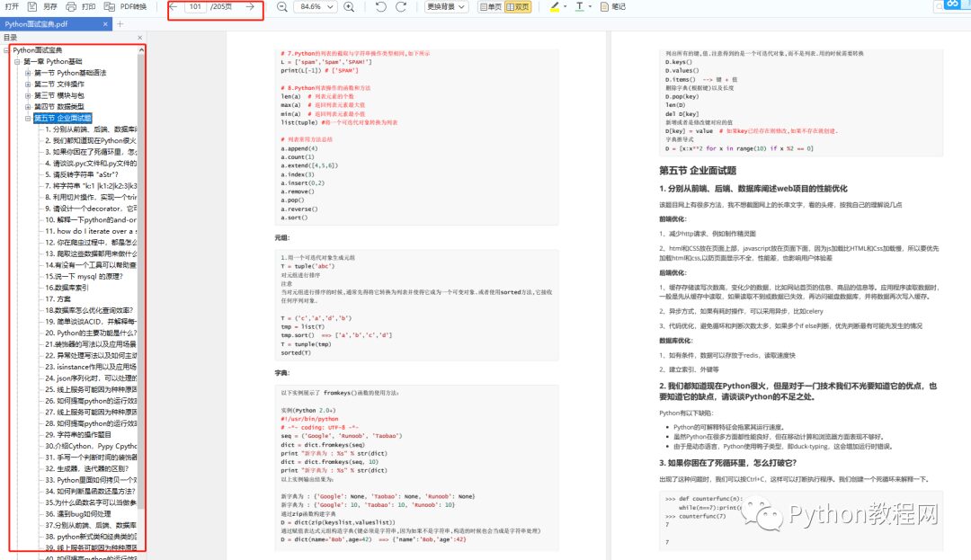The height and width of the screenshot is (560, 971).
Task: Go to next page with right arrow
Action: tap(250, 7)
